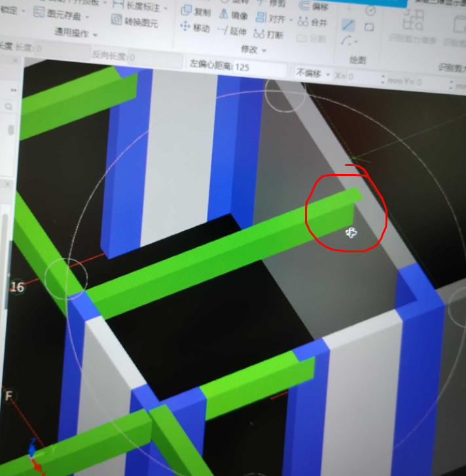The width and height of the screenshot is (466, 476).
Task: Click the magnifier search icon in left sidebar
Action: click(x=9, y=107)
